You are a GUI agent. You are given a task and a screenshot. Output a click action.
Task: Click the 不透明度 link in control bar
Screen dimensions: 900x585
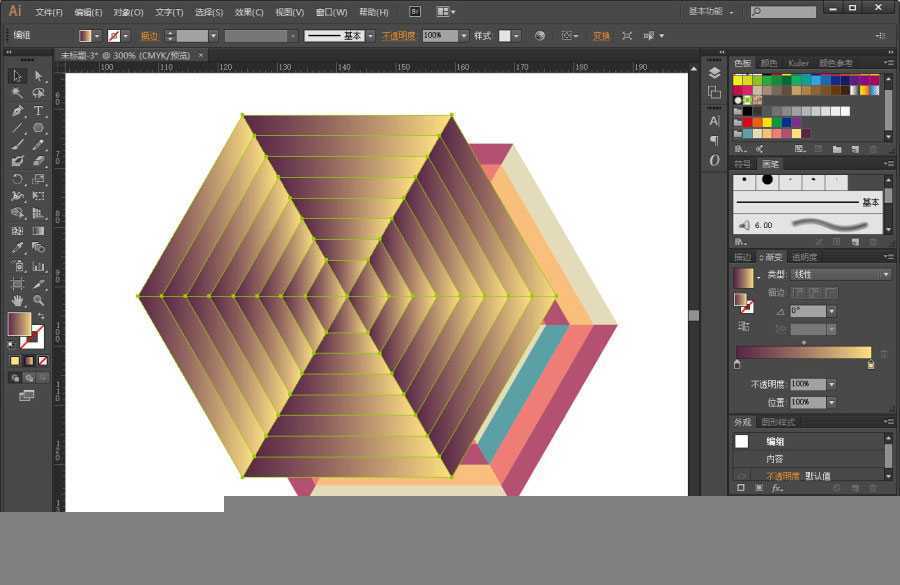(x=399, y=35)
